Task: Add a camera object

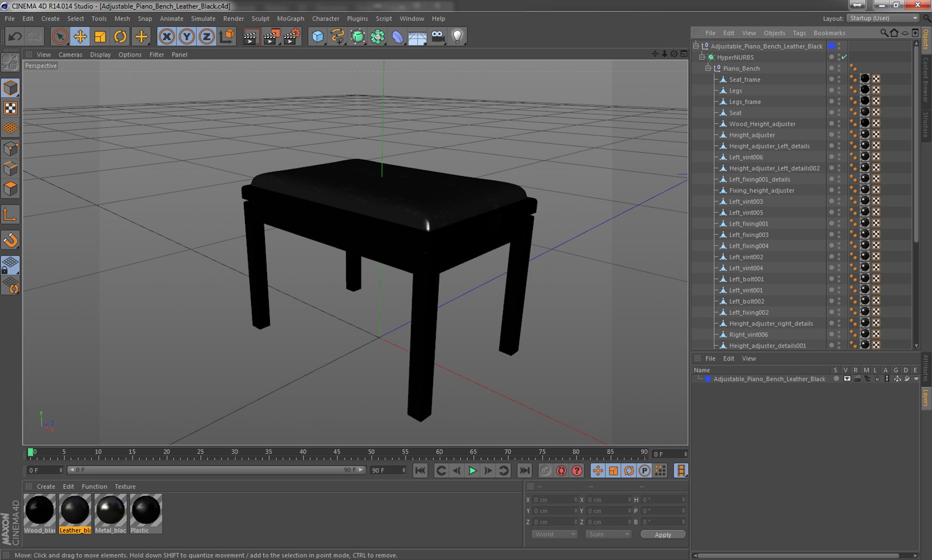Action: [438, 36]
